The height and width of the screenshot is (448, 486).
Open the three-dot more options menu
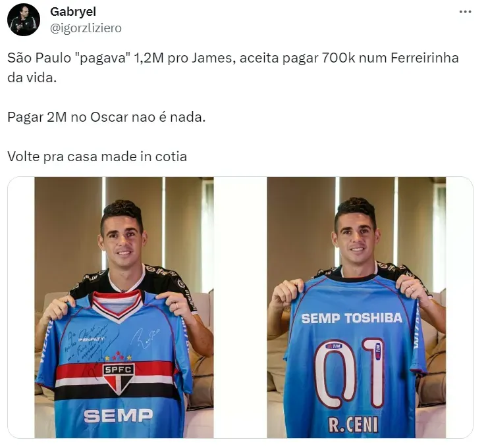point(465,12)
